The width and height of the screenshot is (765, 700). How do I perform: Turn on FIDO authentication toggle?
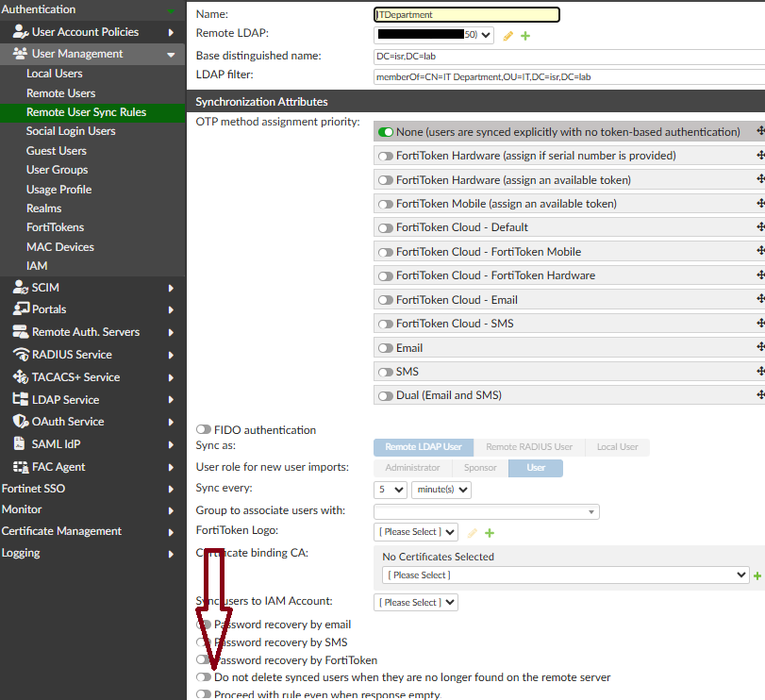pos(204,430)
